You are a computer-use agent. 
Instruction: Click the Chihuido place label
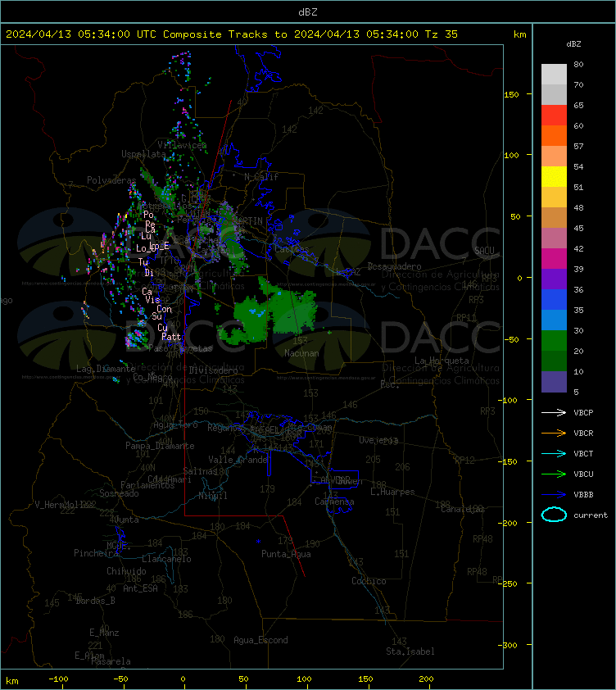coord(126,570)
